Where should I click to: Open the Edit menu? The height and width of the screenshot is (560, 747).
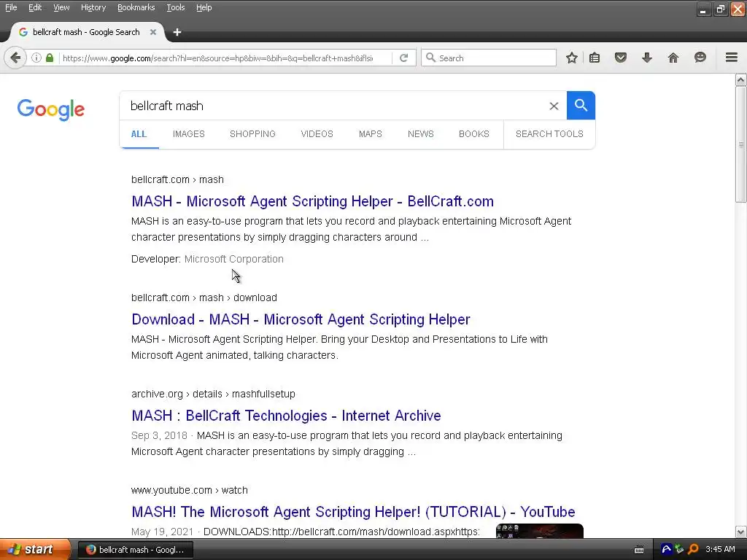[x=35, y=7]
